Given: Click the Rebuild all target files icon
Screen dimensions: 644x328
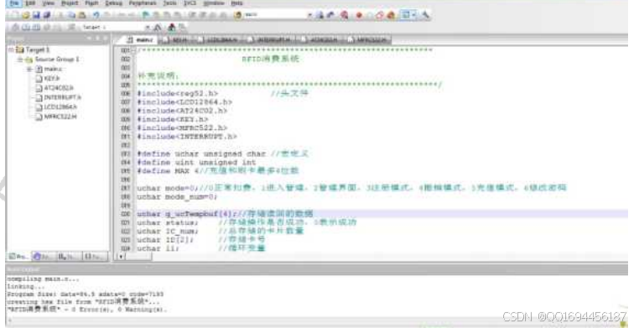Looking at the screenshot, I should pyautogui.click(x=36, y=27).
